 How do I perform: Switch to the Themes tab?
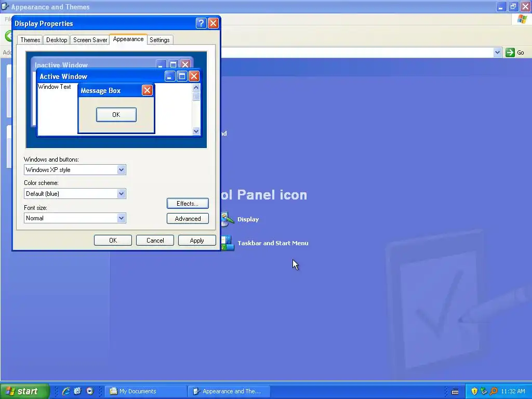click(x=30, y=40)
